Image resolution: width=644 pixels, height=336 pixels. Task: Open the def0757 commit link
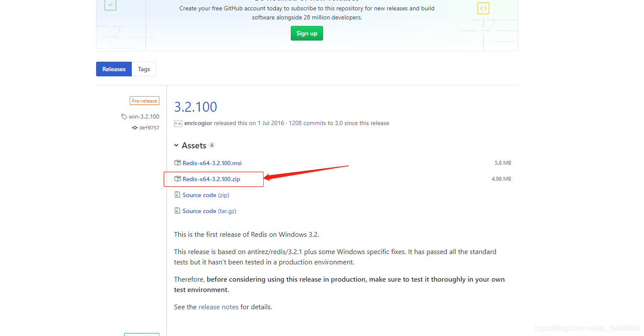149,127
